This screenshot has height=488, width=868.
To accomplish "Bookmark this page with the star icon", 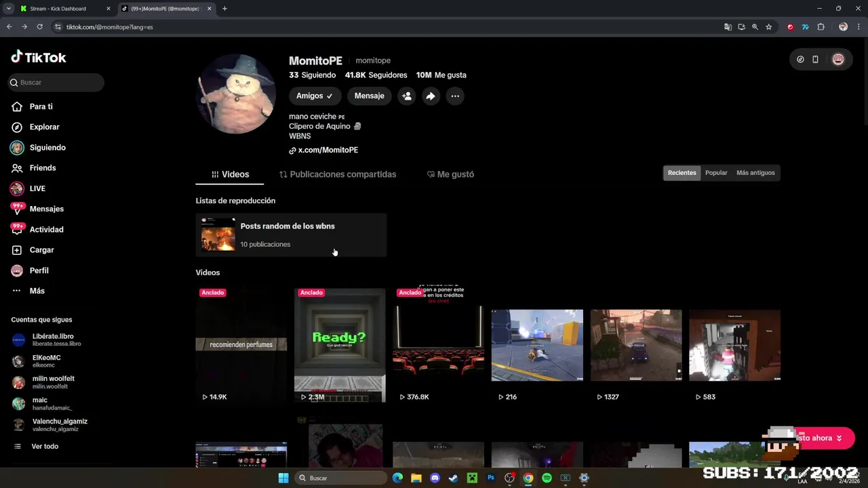I will click(768, 27).
